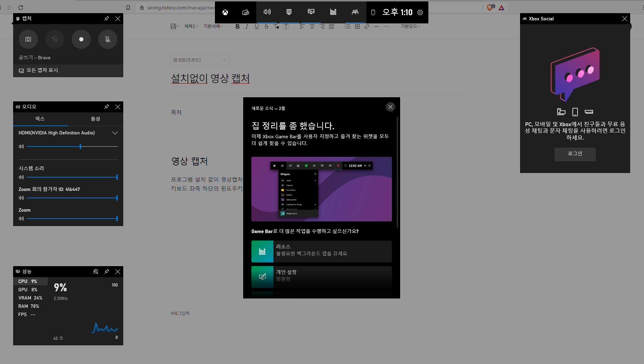The height and width of the screenshot is (364, 644).
Task: Open Game Bar settings gear
Action: point(420,12)
